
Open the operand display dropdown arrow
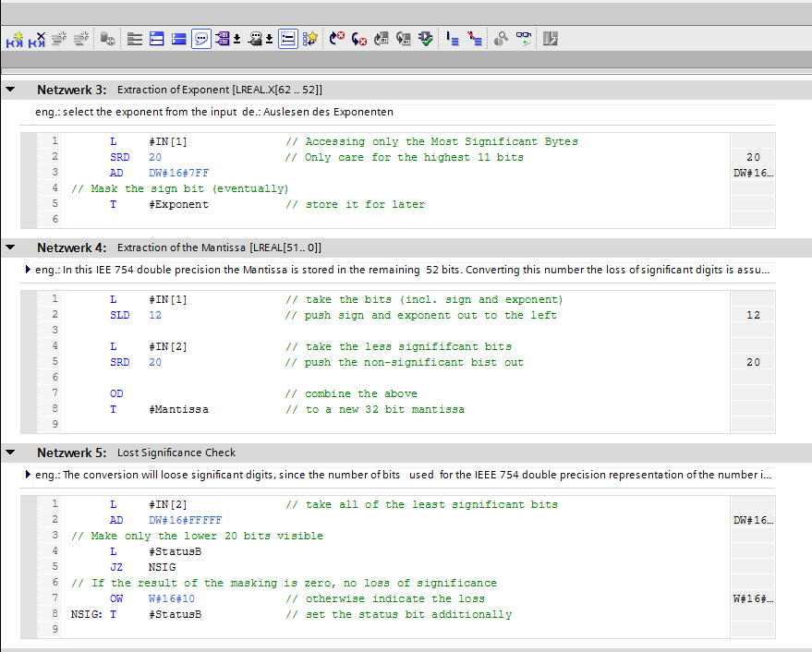pos(236,40)
